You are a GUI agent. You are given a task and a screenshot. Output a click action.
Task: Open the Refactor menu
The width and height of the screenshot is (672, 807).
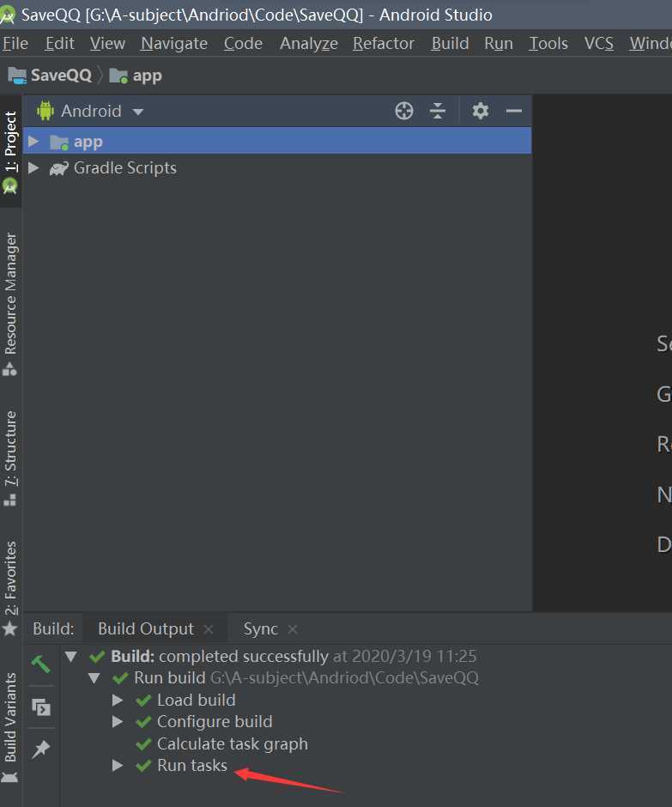click(x=384, y=43)
